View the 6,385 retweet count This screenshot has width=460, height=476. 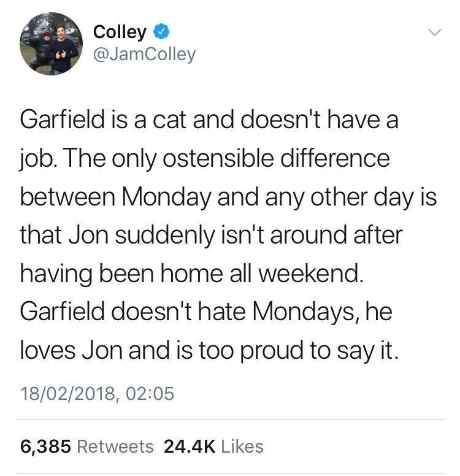coord(46,446)
